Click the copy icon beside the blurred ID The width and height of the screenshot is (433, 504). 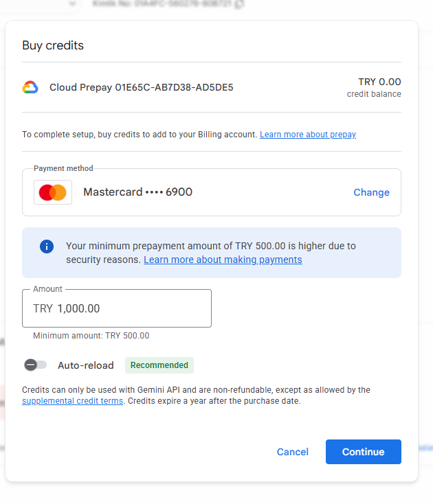point(239,4)
